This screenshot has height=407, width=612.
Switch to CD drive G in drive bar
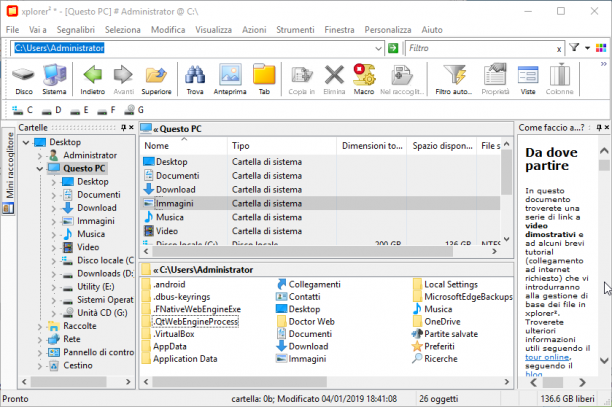[x=134, y=110]
